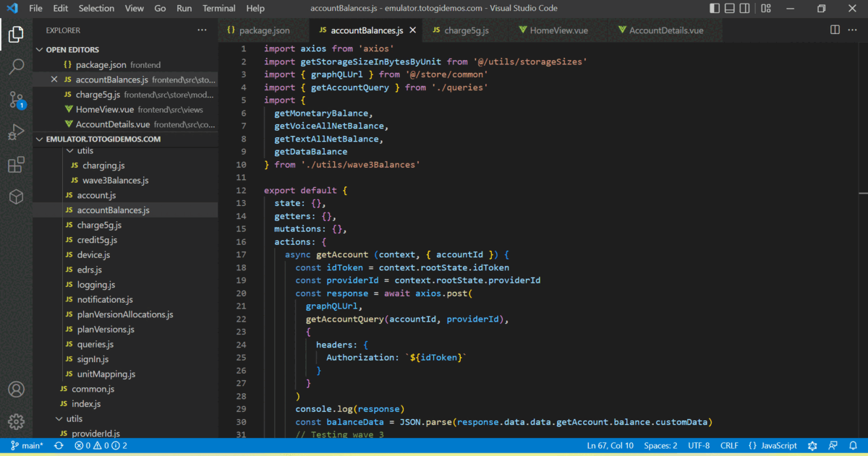Switch to the HomeView.vue tab

558,30
